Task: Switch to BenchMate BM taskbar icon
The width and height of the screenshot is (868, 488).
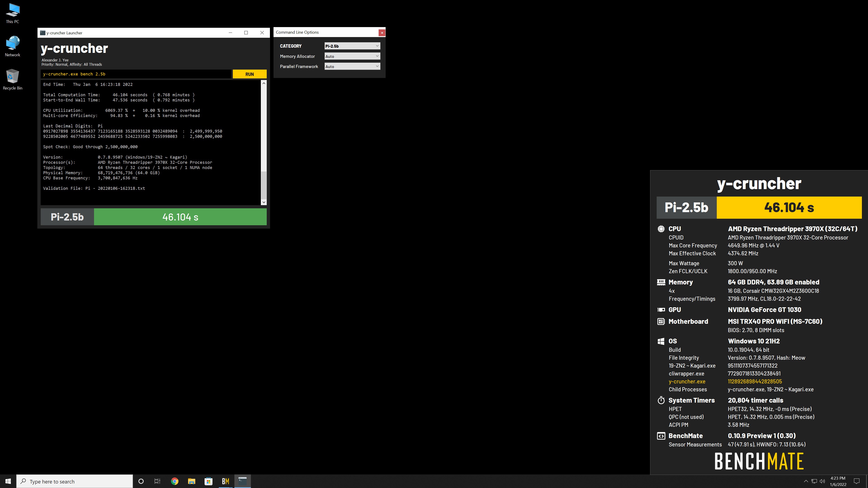Action: tap(225, 481)
